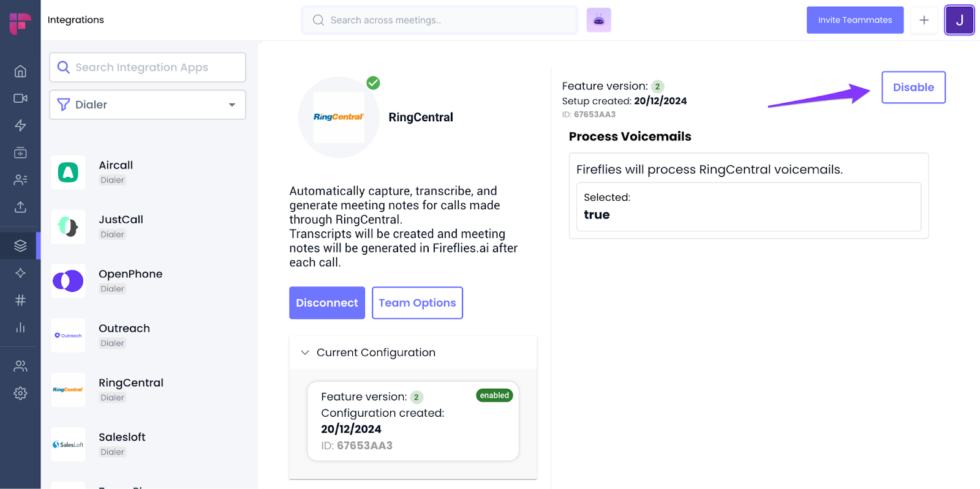Click the Disconnect button
Viewport: 980px width, 489px height.
pos(327,303)
